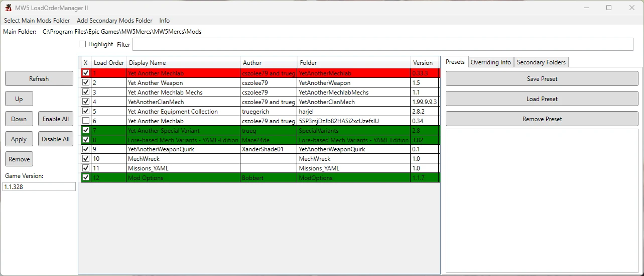Viewport: 644px width, 276px height.
Task: Click author cell Mace24de
Action: (x=269, y=140)
